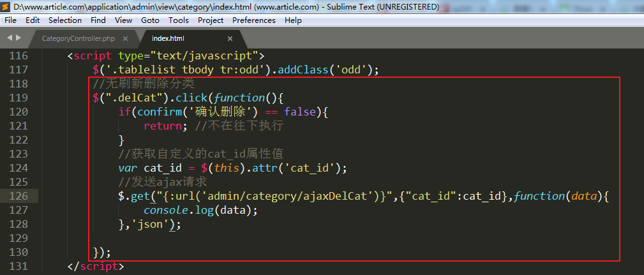Click the opening script tag keyword
Viewport: 644px width, 275px height.
[x=93, y=56]
